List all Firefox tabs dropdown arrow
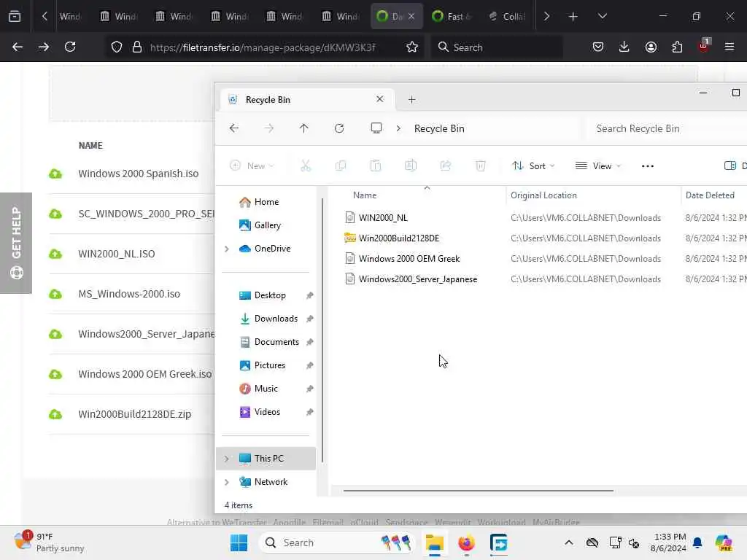The width and height of the screenshot is (747, 560). click(602, 16)
